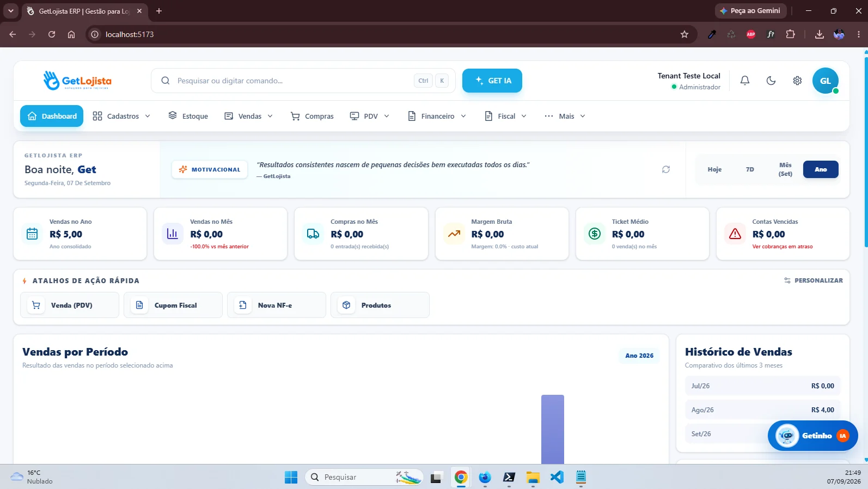Click the GL user avatar
The image size is (868, 489).
(826, 81)
